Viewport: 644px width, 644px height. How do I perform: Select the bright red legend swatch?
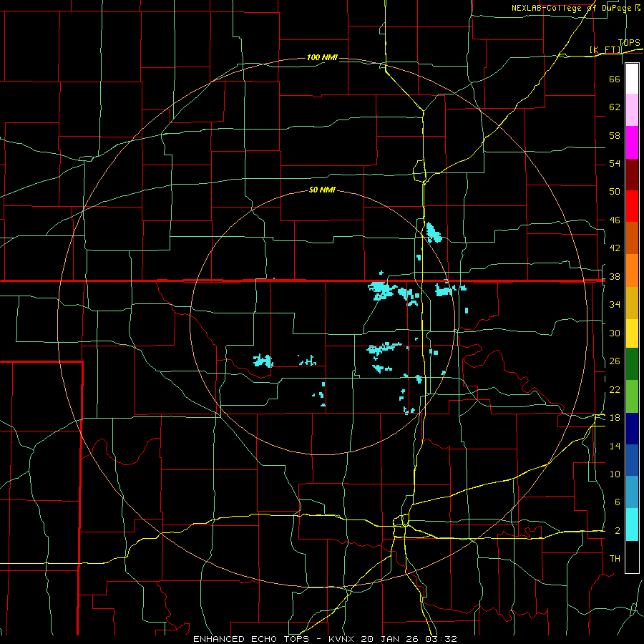632,206
